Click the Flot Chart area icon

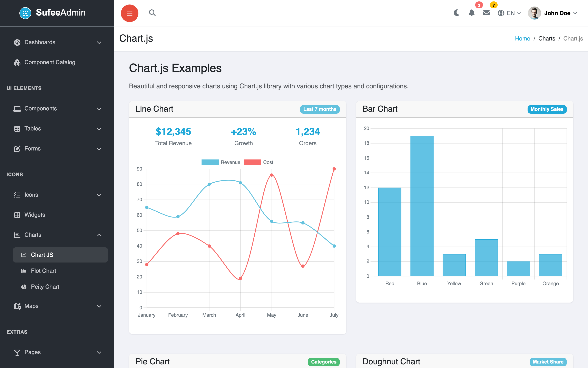[23, 271]
